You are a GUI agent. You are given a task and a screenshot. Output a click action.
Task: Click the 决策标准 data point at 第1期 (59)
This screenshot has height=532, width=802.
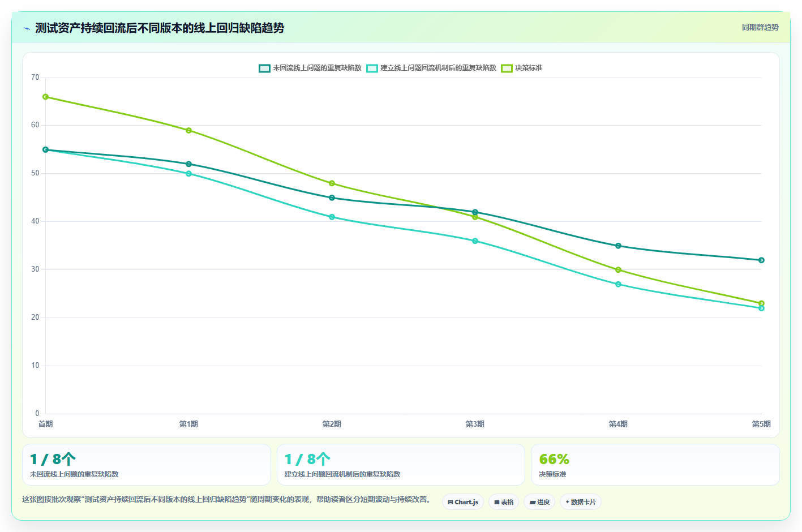pos(189,131)
